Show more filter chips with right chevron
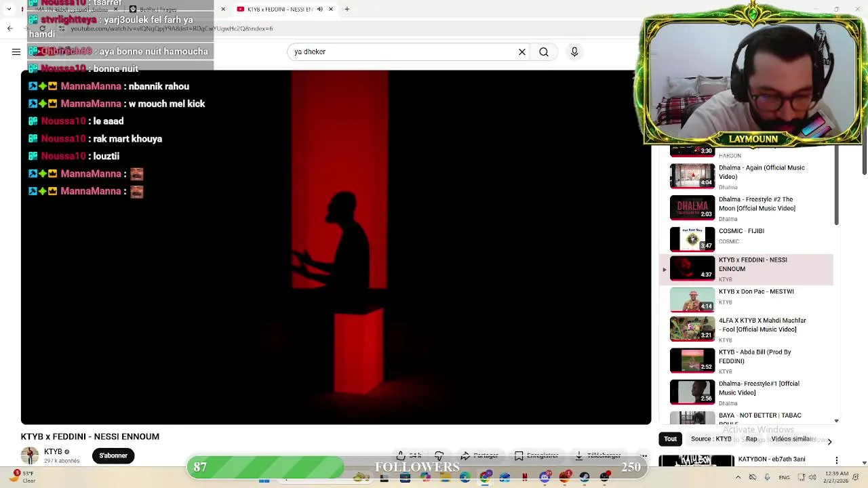868x488 pixels. tap(829, 442)
